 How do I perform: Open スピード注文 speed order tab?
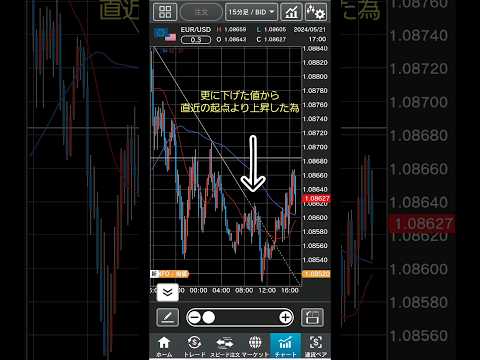pos(225,346)
